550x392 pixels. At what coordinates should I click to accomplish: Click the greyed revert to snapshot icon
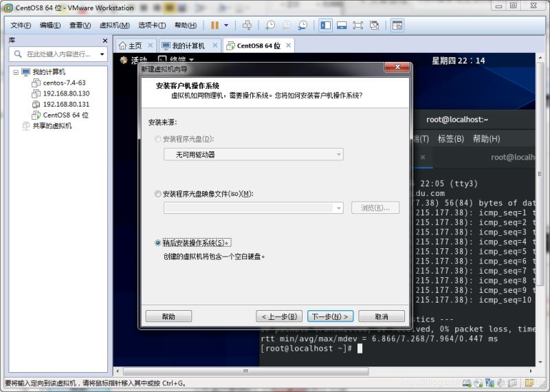click(287, 25)
